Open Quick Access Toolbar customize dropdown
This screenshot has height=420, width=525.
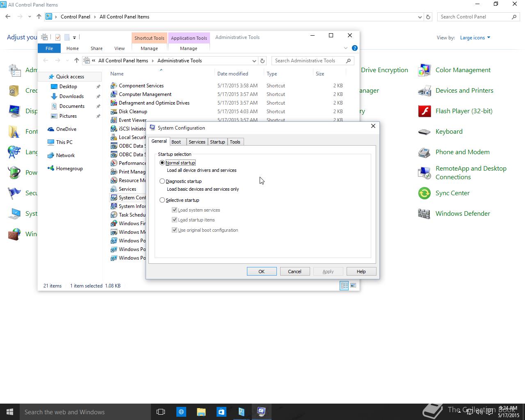(x=74, y=37)
